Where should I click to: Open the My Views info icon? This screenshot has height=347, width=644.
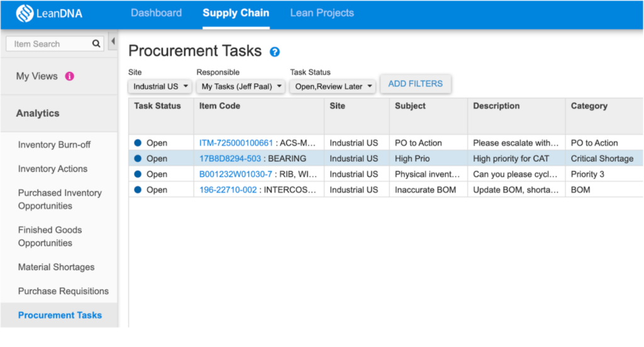tap(69, 76)
